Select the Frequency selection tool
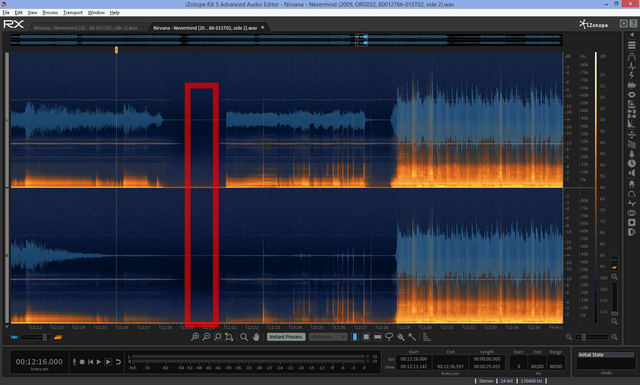 tap(378, 337)
